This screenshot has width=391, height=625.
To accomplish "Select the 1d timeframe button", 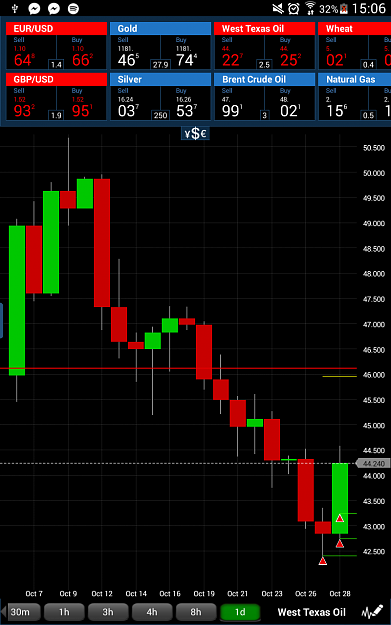I will [x=240, y=612].
